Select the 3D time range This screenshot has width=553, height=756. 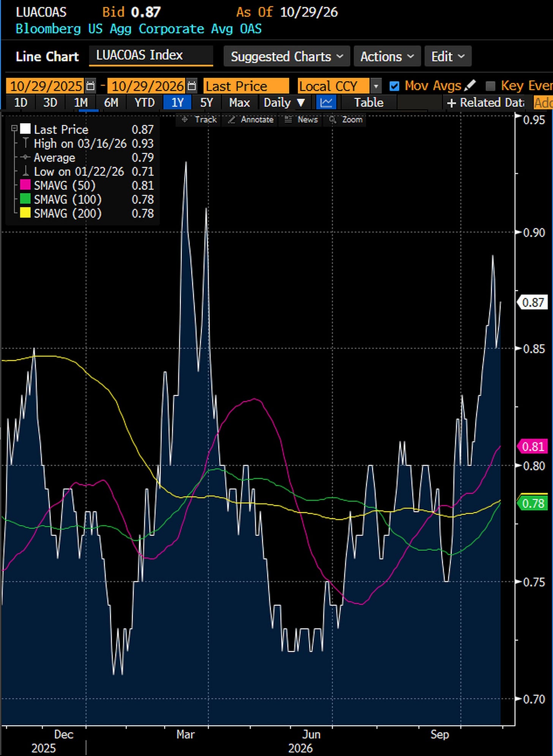(50, 103)
